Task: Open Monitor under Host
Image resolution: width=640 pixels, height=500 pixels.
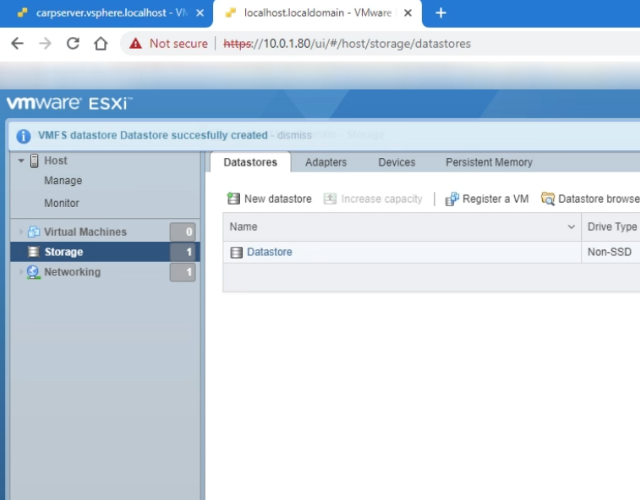Action: tap(62, 203)
